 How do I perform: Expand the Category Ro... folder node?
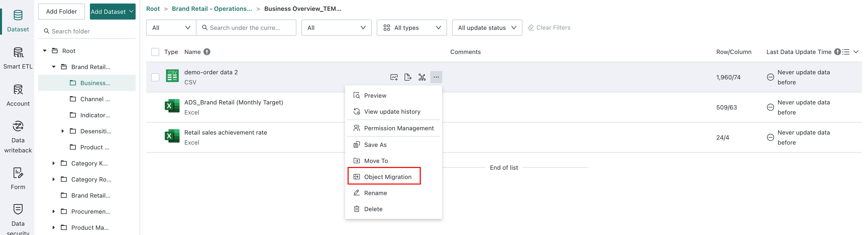53,180
